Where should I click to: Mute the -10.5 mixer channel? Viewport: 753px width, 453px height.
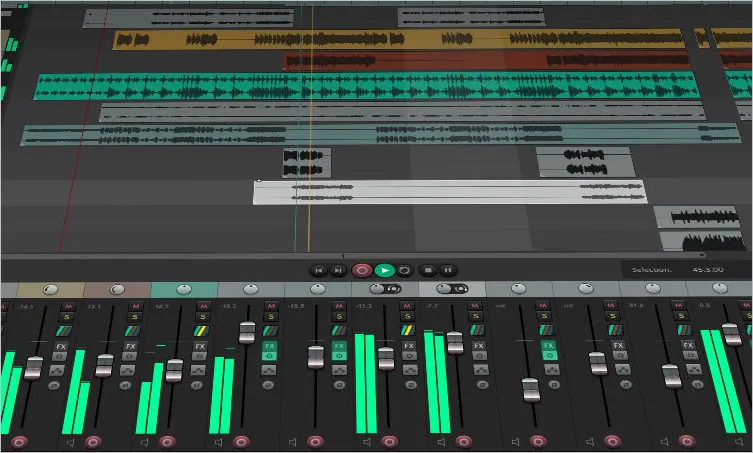pyautogui.click(x=340, y=306)
